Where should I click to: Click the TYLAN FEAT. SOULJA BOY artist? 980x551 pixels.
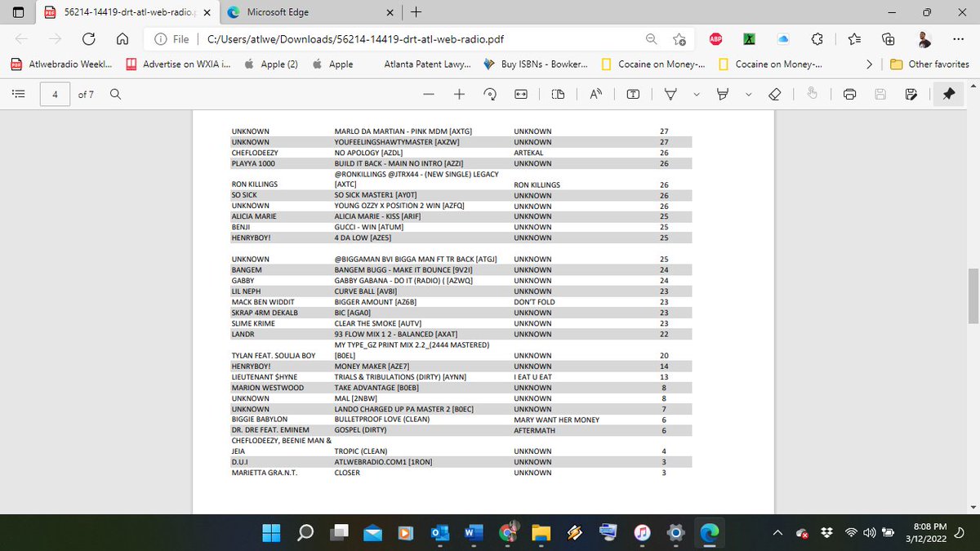coord(273,356)
